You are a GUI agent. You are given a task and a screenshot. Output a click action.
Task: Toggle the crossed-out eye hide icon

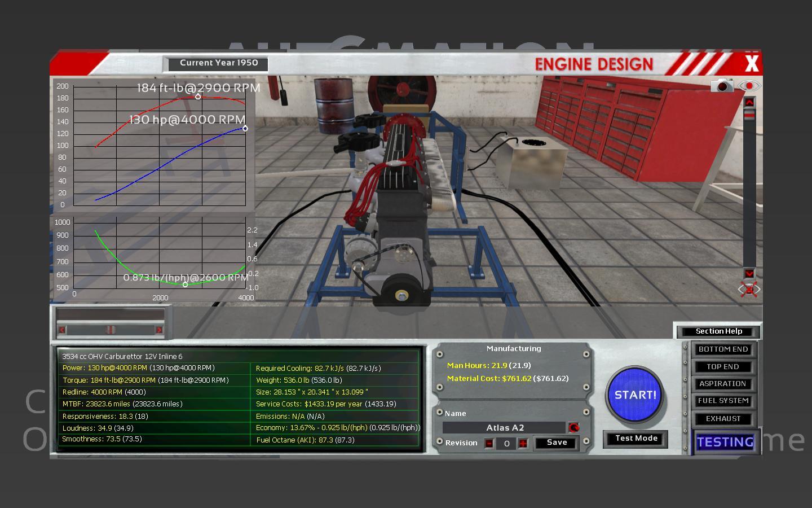(x=749, y=290)
